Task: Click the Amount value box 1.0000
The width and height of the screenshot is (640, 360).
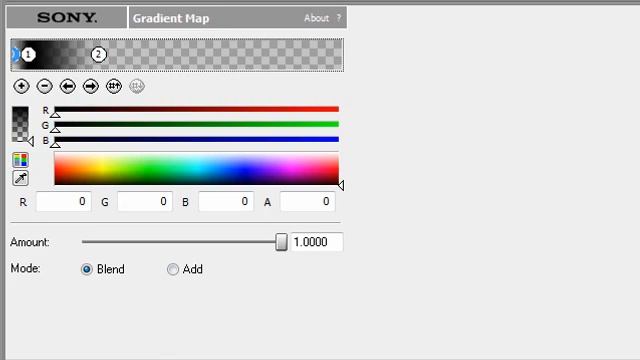Action: pos(317,242)
